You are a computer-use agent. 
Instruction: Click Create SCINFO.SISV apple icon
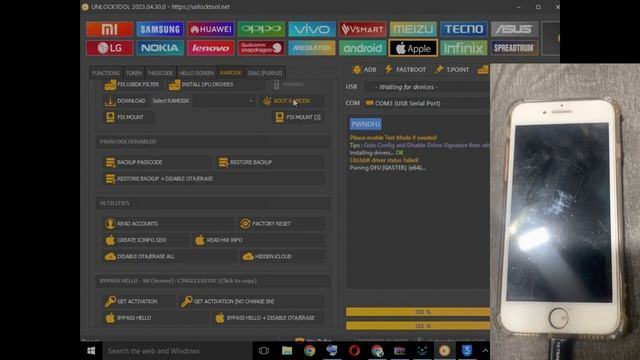110,240
